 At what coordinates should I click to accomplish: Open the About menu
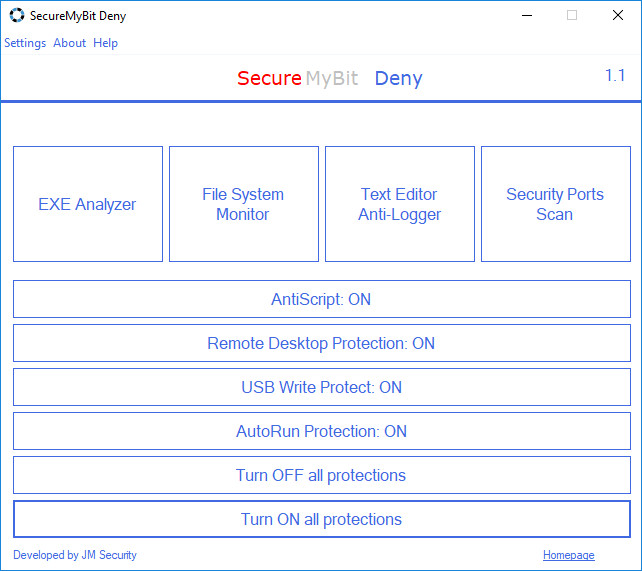(69, 43)
